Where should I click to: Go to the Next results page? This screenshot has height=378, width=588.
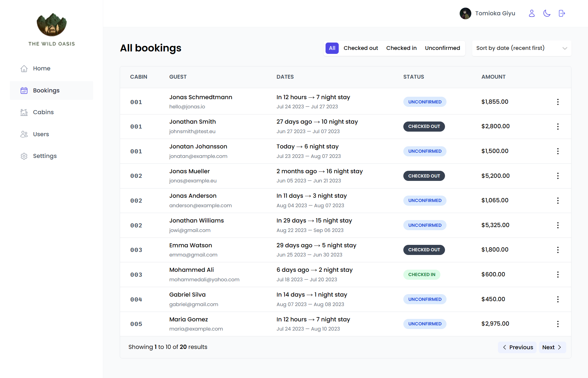(552, 347)
